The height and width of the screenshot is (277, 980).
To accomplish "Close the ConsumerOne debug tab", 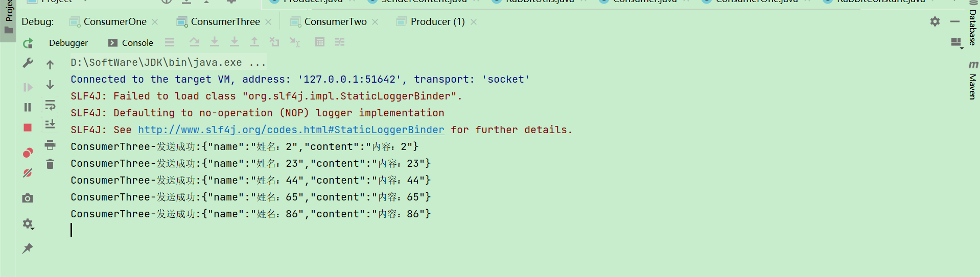I will pyautogui.click(x=155, y=22).
